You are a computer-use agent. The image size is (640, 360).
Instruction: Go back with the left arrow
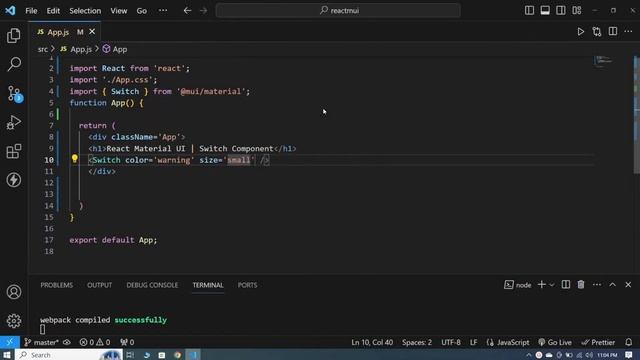coord(187,11)
